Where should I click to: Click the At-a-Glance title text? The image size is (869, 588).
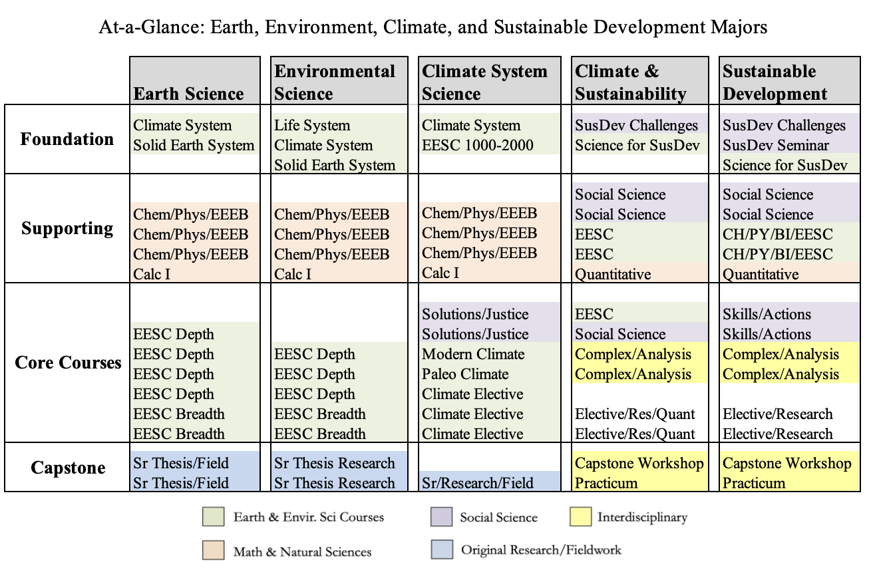[433, 27]
